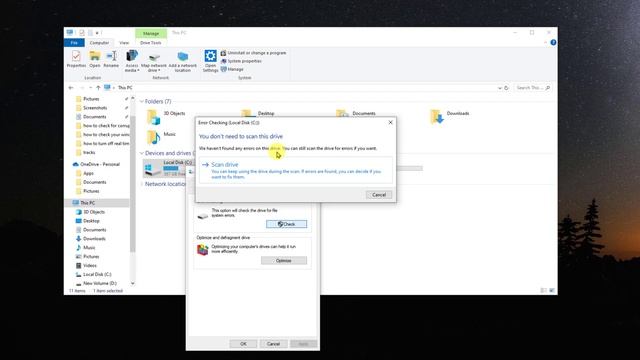Click navigation pane scroll up arrow
Image resolution: width=640 pixels, height=360 pixels.
(133, 98)
